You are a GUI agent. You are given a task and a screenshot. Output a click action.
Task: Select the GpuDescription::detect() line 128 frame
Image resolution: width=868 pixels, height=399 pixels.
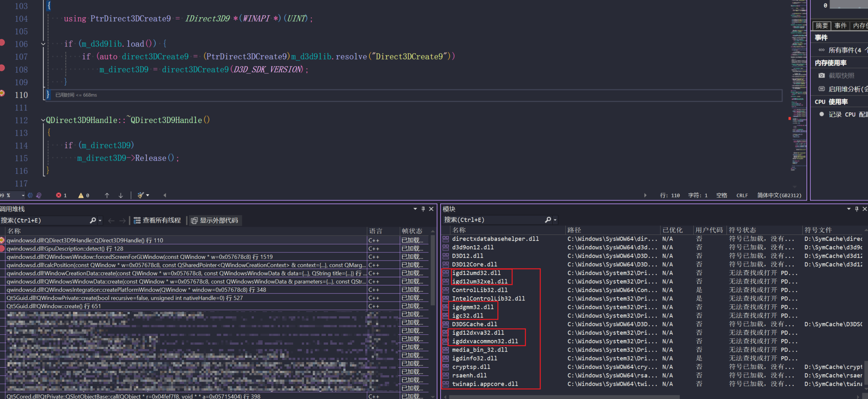pyautogui.click(x=214, y=248)
